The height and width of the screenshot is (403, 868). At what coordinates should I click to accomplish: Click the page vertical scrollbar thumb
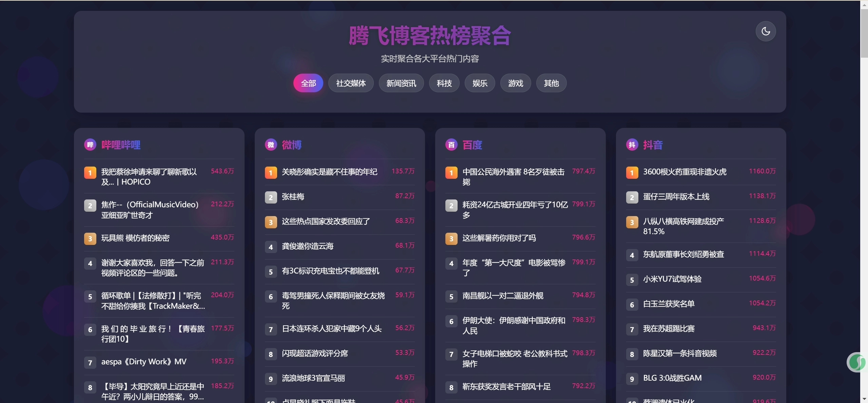click(864, 33)
